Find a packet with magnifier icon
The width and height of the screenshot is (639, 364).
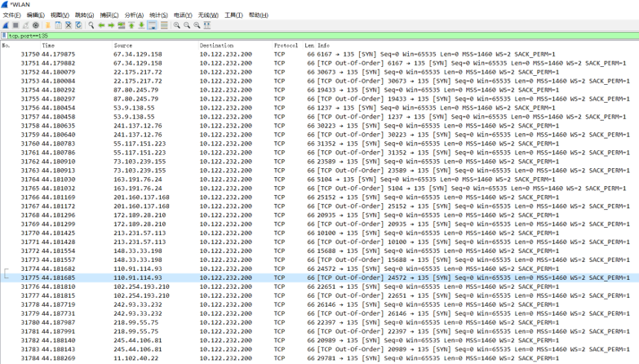click(91, 25)
